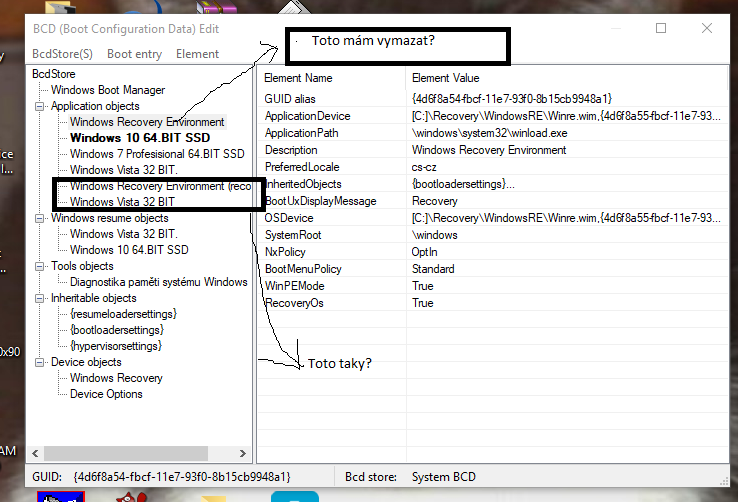738x502 pixels.
Task: Open the BcdStore(S) menu
Action: coord(62,54)
